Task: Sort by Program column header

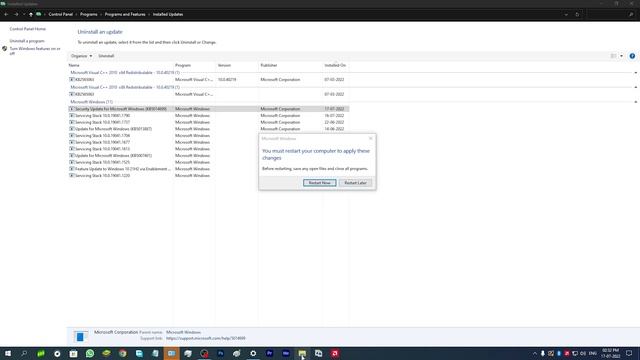Action: coord(183,65)
